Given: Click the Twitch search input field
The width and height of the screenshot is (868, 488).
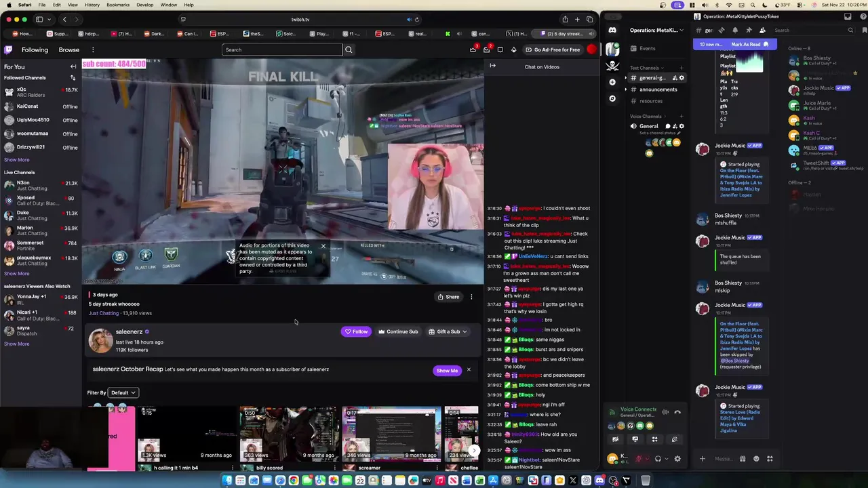Looking at the screenshot, I should tap(282, 49).
